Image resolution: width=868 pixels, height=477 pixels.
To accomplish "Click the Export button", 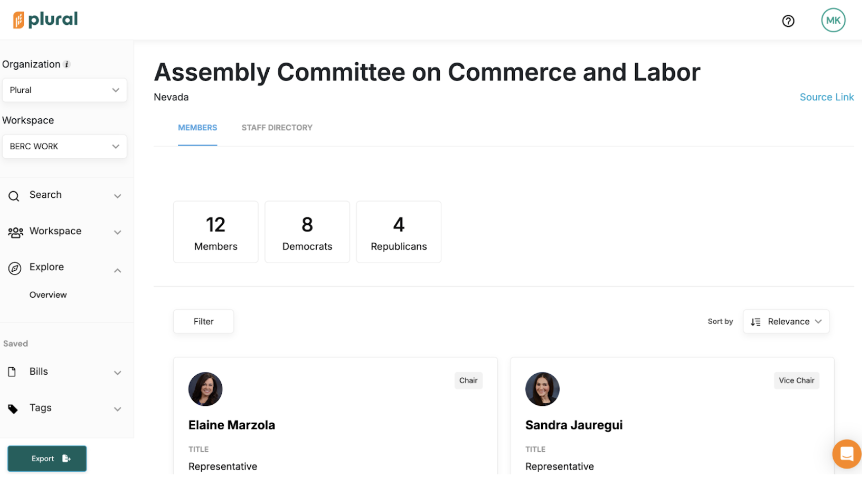I will tap(47, 459).
